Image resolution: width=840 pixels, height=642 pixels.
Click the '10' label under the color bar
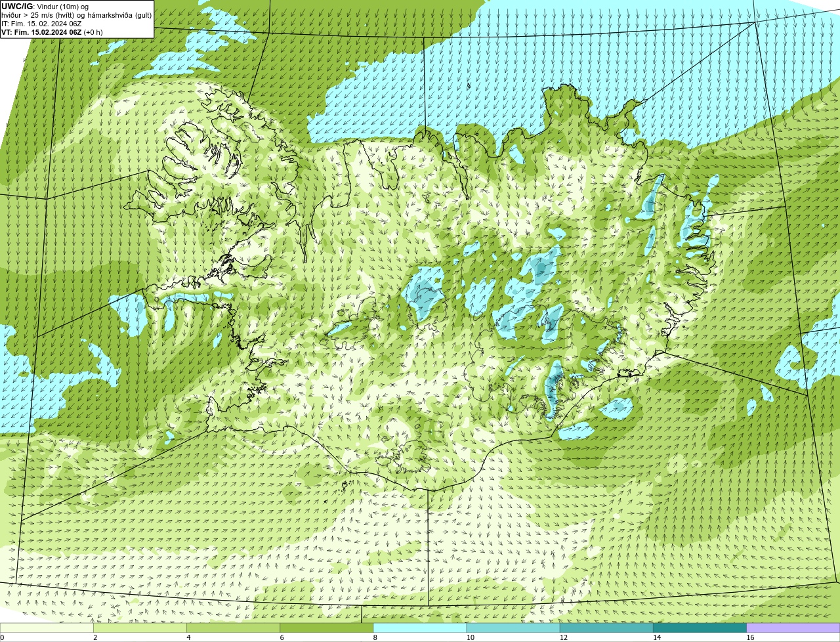click(470, 637)
